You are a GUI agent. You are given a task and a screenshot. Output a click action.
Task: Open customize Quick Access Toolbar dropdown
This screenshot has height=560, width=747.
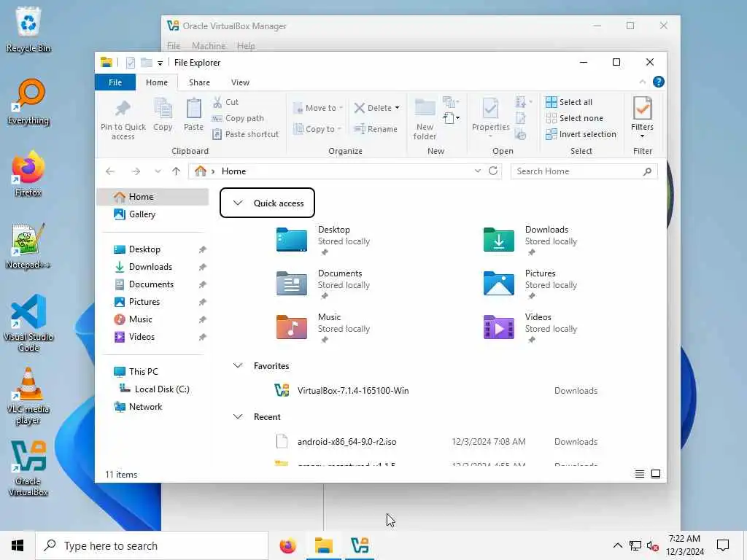click(160, 63)
